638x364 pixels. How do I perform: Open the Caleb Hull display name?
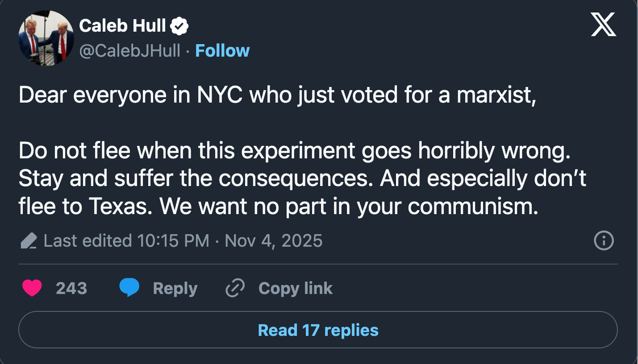[x=122, y=26]
